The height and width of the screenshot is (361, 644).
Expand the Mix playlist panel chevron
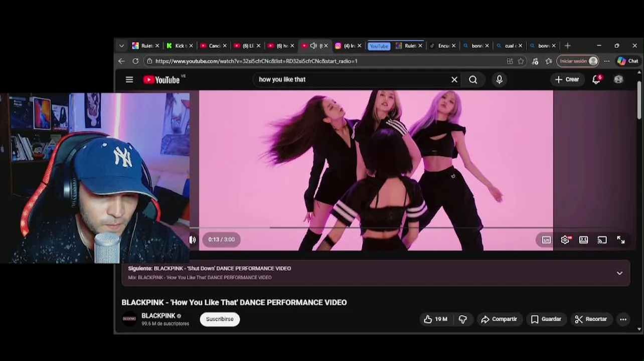[619, 273]
